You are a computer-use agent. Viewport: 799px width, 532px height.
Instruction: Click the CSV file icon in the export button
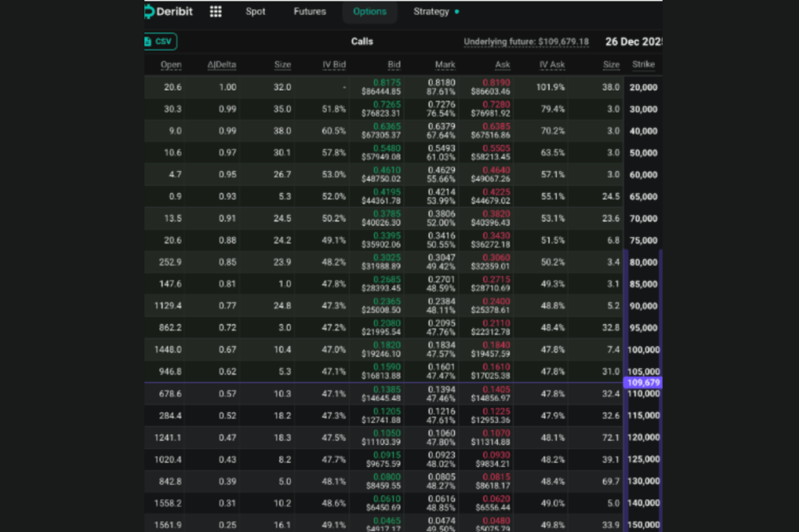coord(150,41)
